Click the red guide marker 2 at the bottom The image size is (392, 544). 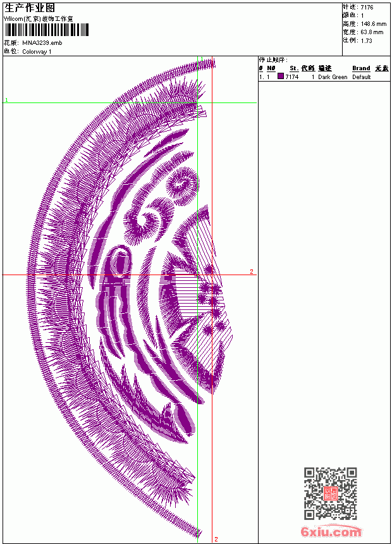coord(216,539)
